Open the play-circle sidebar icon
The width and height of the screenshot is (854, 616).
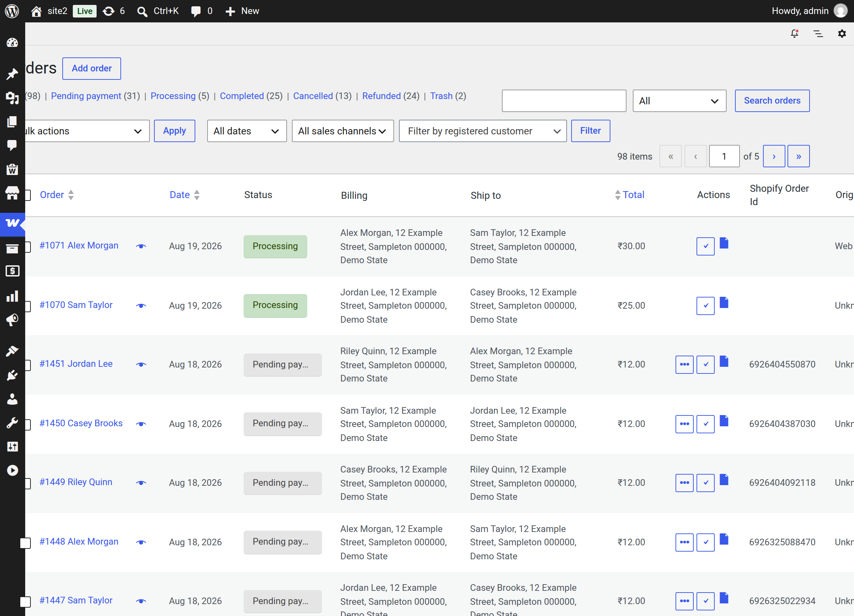coord(13,470)
